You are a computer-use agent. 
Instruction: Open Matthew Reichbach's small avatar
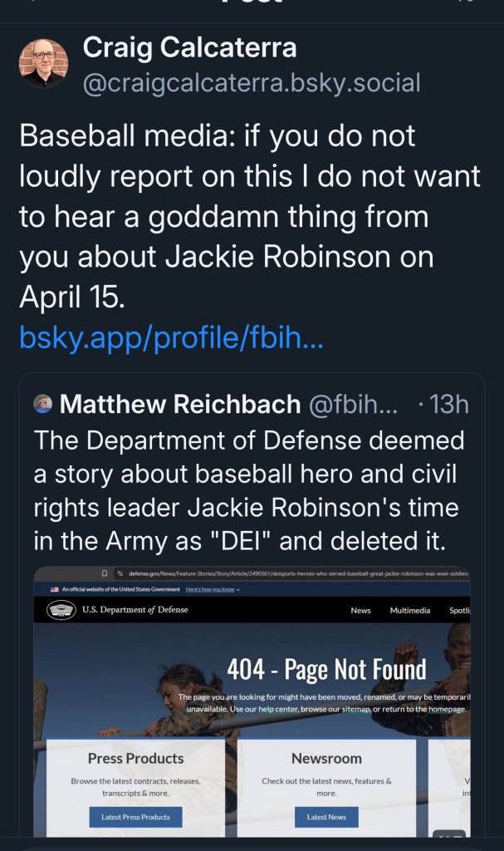point(43,405)
